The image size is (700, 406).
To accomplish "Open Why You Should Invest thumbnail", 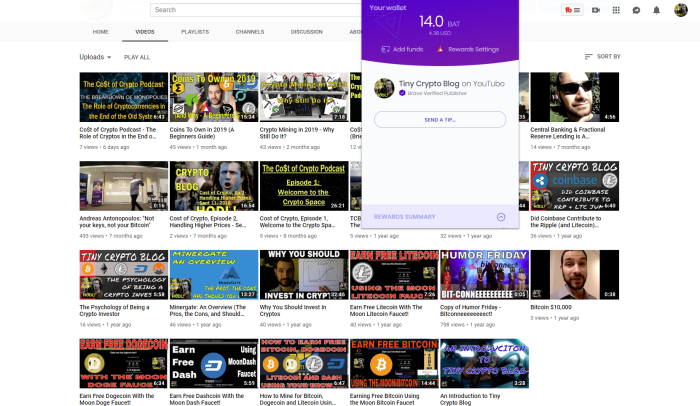I will click(x=304, y=275).
